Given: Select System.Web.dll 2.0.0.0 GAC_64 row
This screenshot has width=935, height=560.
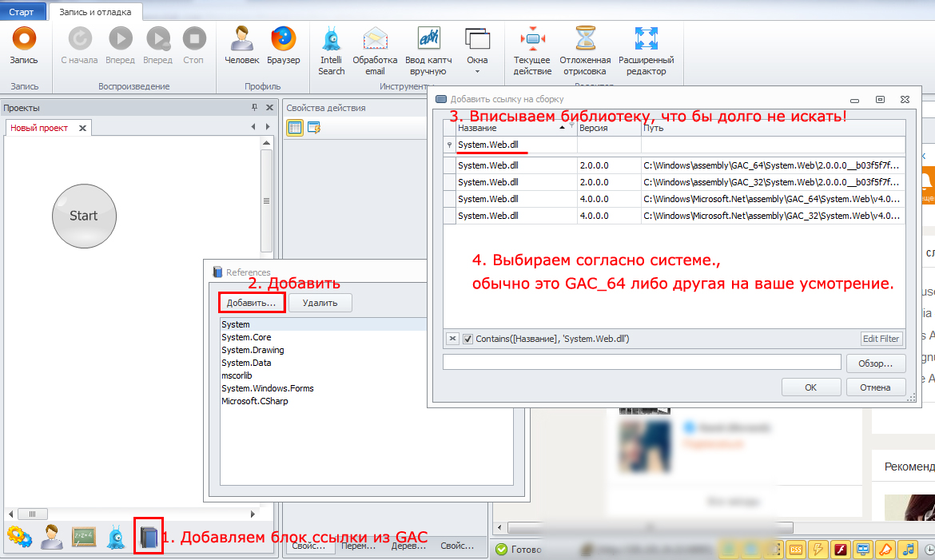Looking at the screenshot, I should (674, 165).
